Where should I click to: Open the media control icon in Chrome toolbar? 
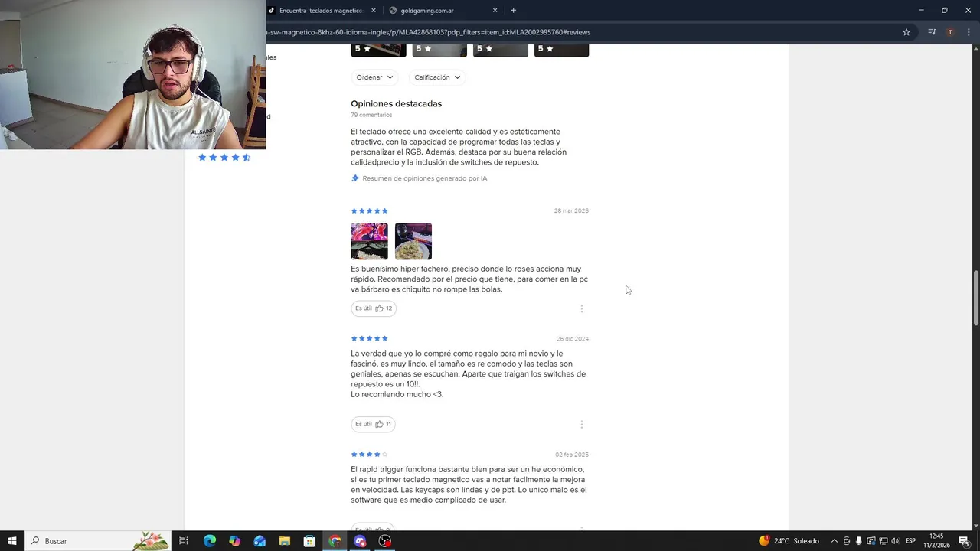tap(932, 32)
